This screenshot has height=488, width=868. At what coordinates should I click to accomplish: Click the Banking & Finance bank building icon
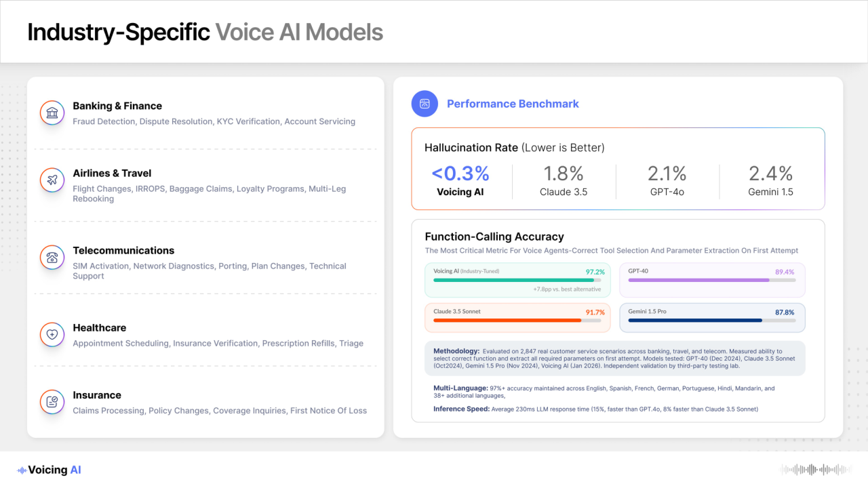(x=52, y=113)
